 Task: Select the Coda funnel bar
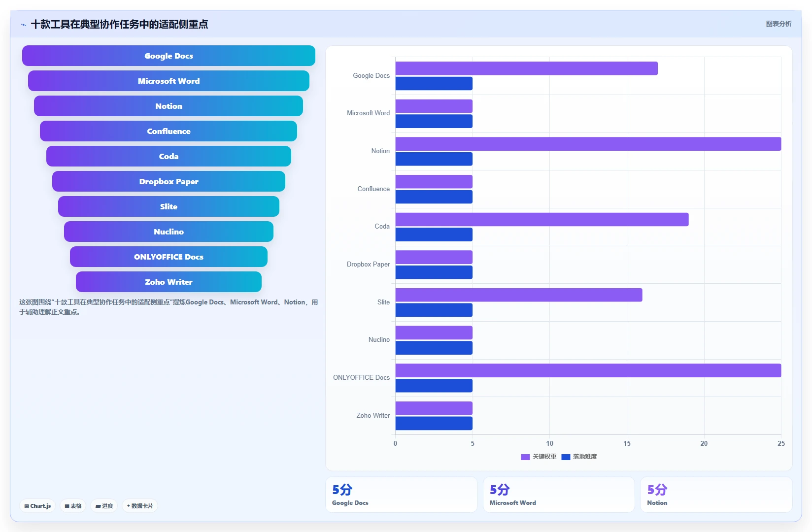(169, 156)
